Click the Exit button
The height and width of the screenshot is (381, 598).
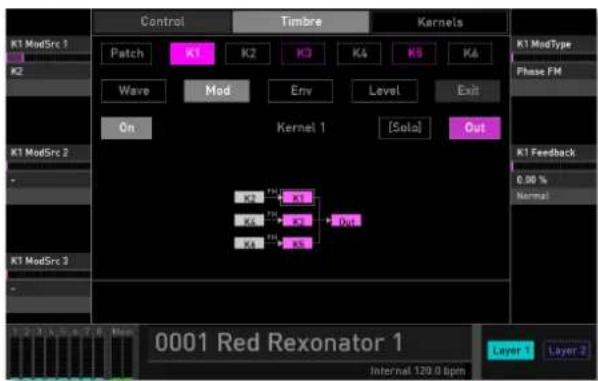tap(468, 91)
